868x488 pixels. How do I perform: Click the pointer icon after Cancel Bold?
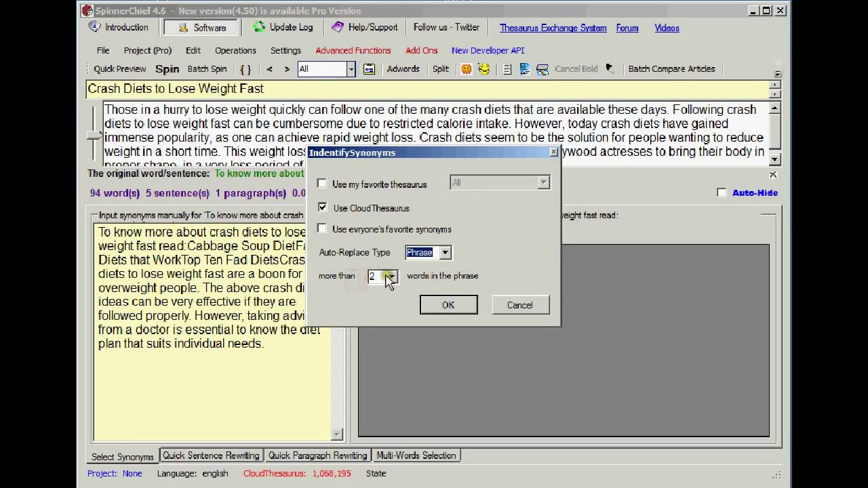[610, 68]
